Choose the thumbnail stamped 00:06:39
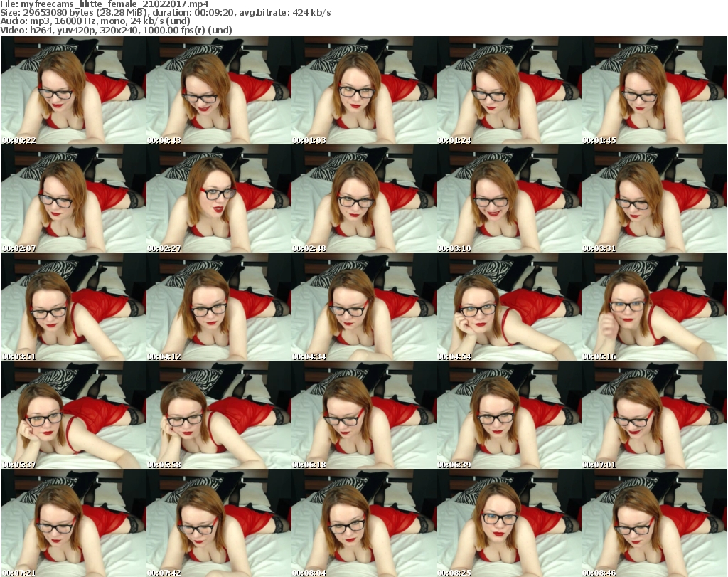 click(508, 415)
